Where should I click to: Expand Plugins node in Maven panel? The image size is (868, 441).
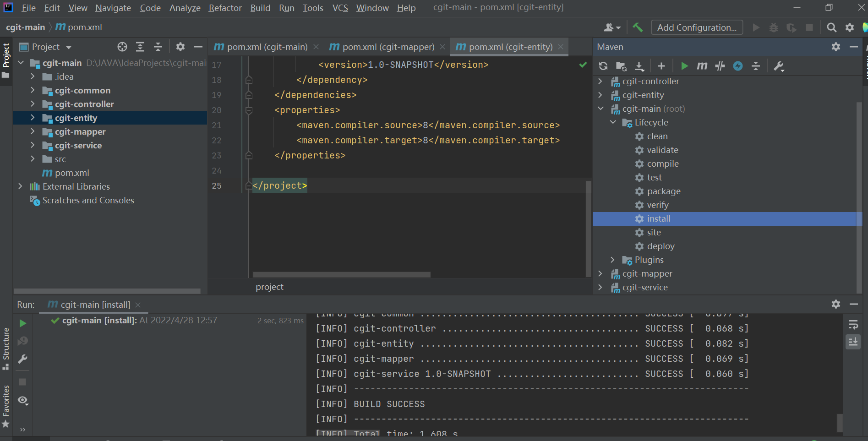point(613,260)
